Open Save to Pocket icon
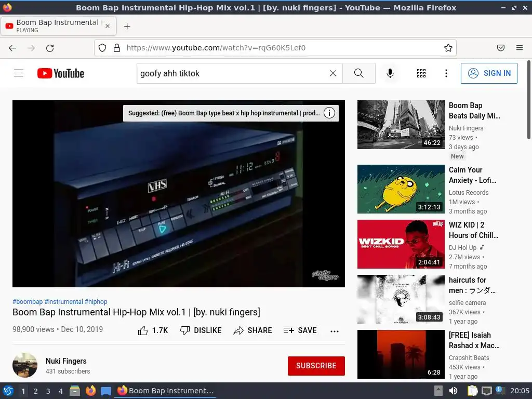The image size is (532, 399). [500, 48]
